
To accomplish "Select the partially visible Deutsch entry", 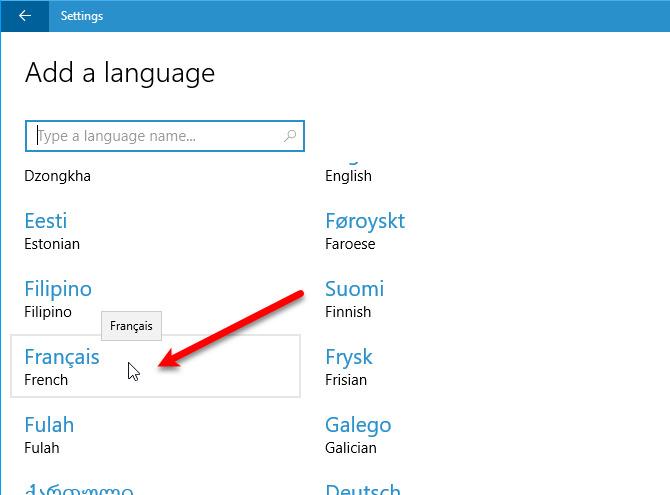I will pos(362,489).
